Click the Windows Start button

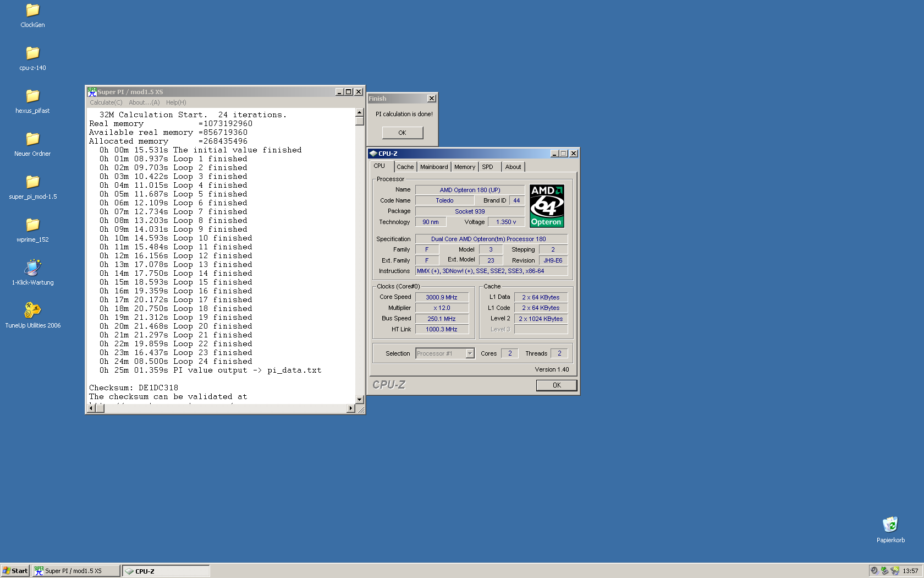tap(15, 571)
